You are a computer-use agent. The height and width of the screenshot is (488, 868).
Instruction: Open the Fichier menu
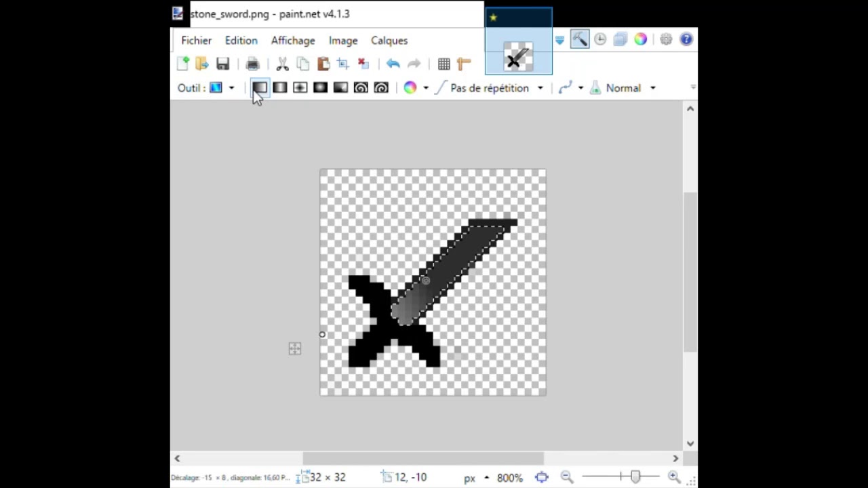click(197, 41)
